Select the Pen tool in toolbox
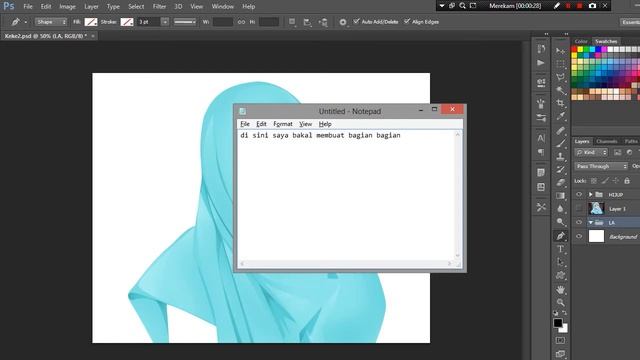Screen dimensions: 640x360 click(560, 236)
